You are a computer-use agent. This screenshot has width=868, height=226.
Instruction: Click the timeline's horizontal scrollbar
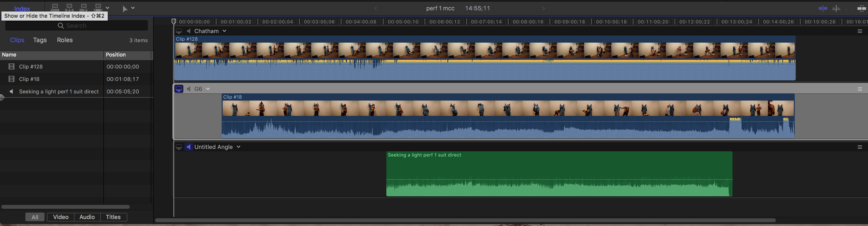pos(465,220)
